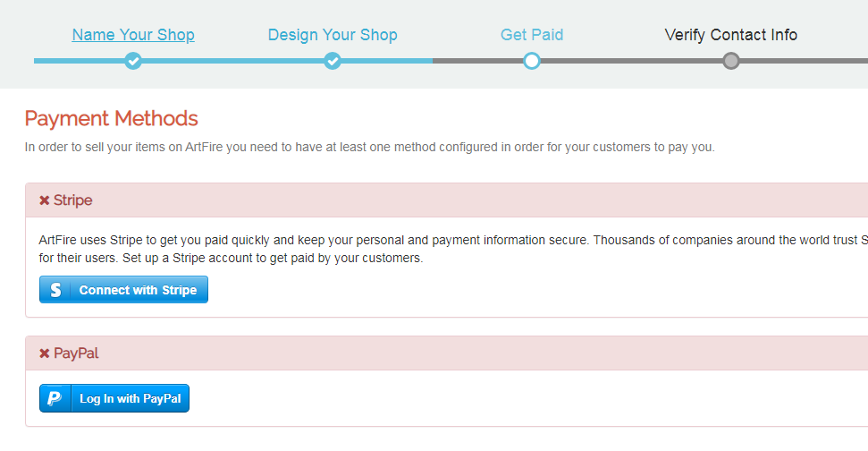The image size is (868, 451).
Task: Click checkmark circle under Design Your Shop
Action: (333, 61)
